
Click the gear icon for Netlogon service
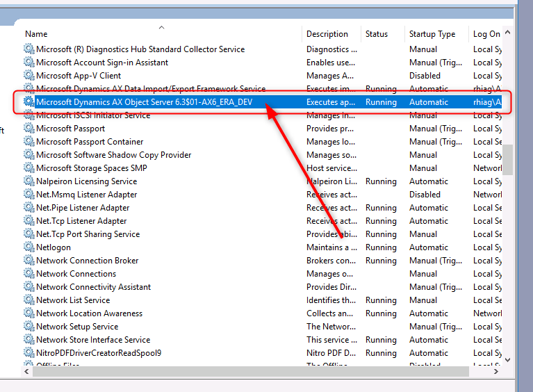pos(28,247)
